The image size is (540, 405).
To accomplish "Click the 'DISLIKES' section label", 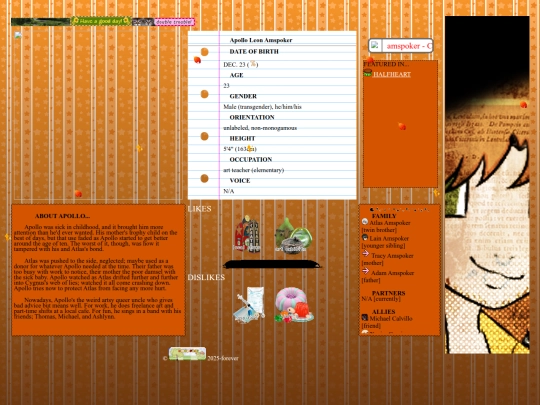I will (x=206, y=277).
